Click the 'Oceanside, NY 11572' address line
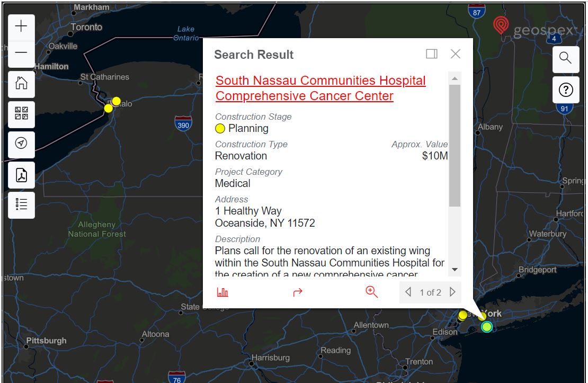The height and width of the screenshot is (383, 588). click(265, 223)
